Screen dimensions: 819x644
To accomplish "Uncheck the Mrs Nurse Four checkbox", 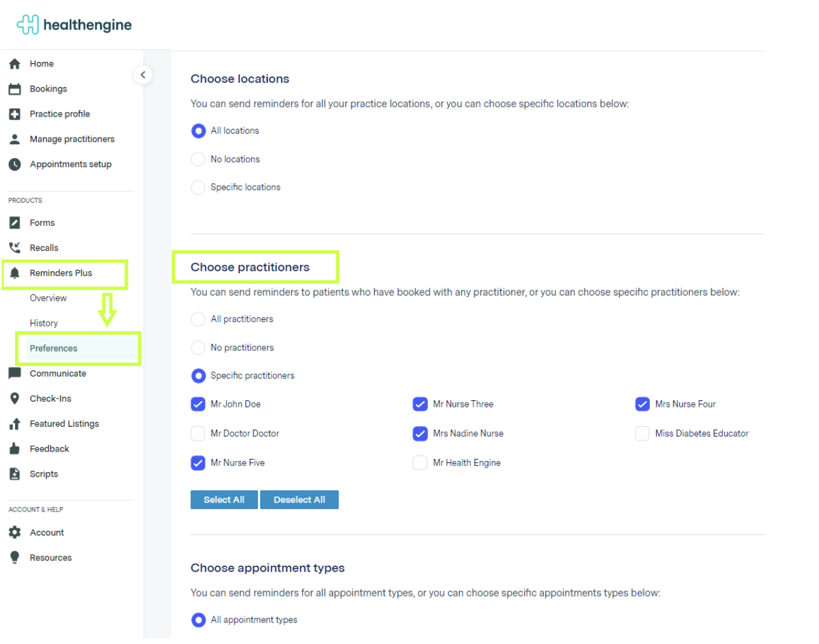I will 643,404.
